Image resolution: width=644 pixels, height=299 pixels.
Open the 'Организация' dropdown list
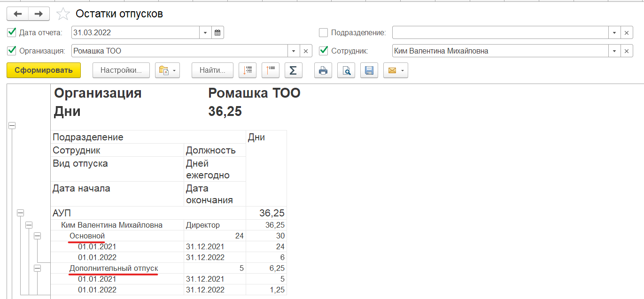(294, 51)
